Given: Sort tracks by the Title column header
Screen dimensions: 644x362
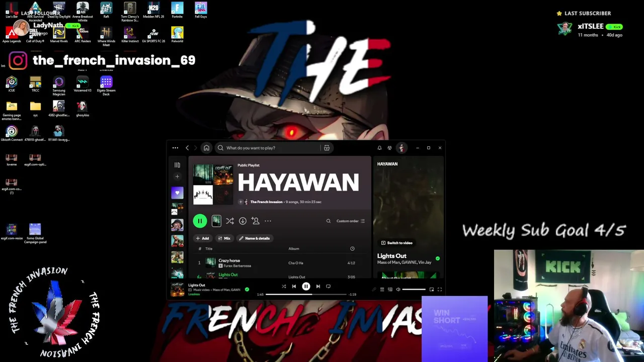Looking at the screenshot, I should (209, 248).
